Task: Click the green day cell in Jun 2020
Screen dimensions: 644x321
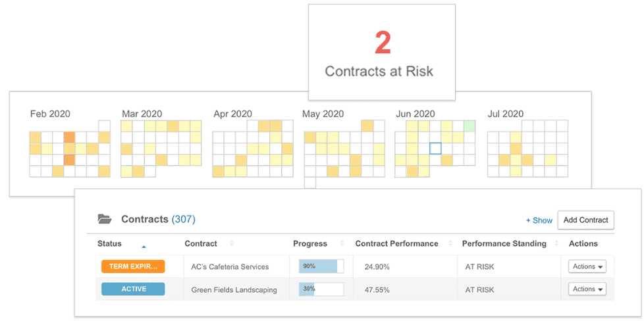Action: [470, 126]
